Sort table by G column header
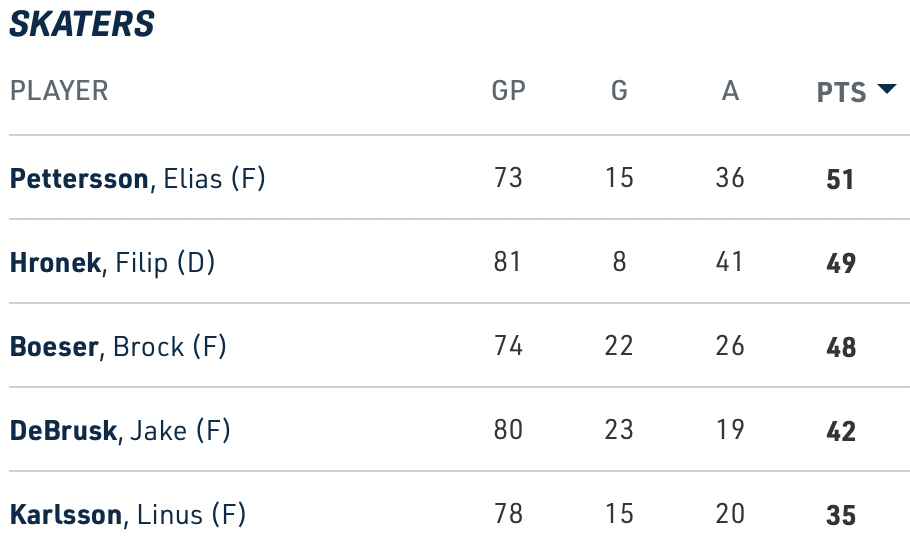 [619, 91]
